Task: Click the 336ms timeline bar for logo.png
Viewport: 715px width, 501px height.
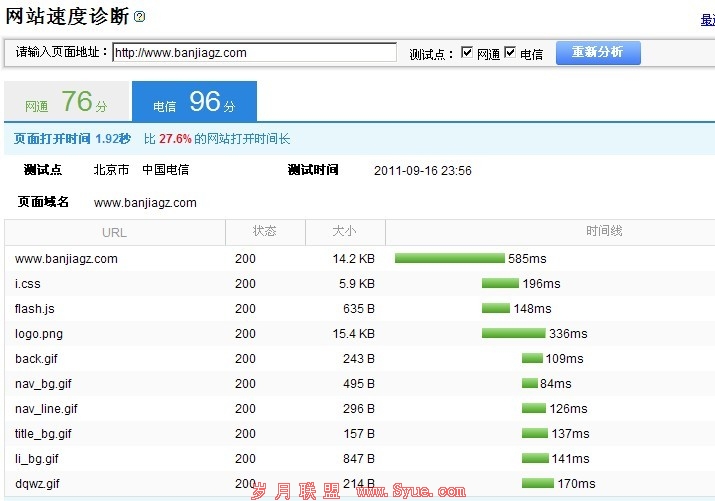Action: tap(513, 334)
